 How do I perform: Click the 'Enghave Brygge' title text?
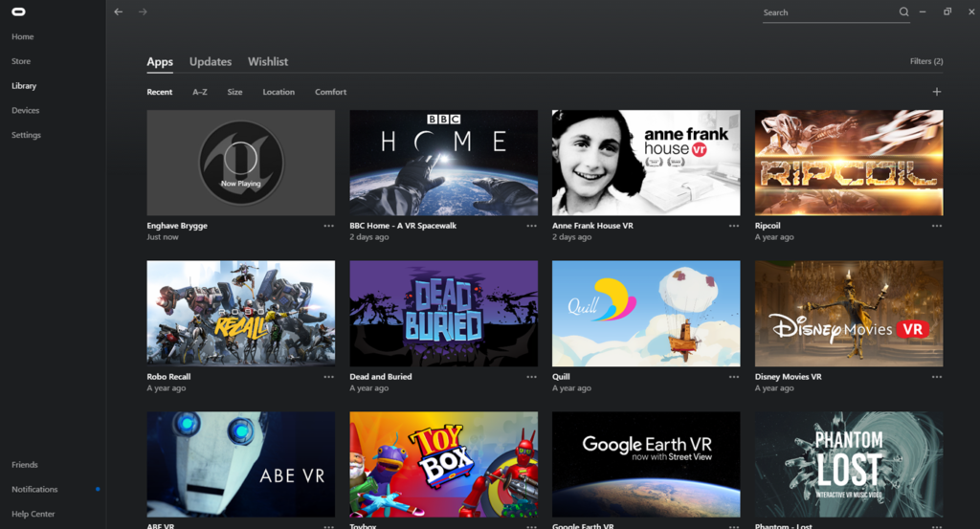[177, 226]
